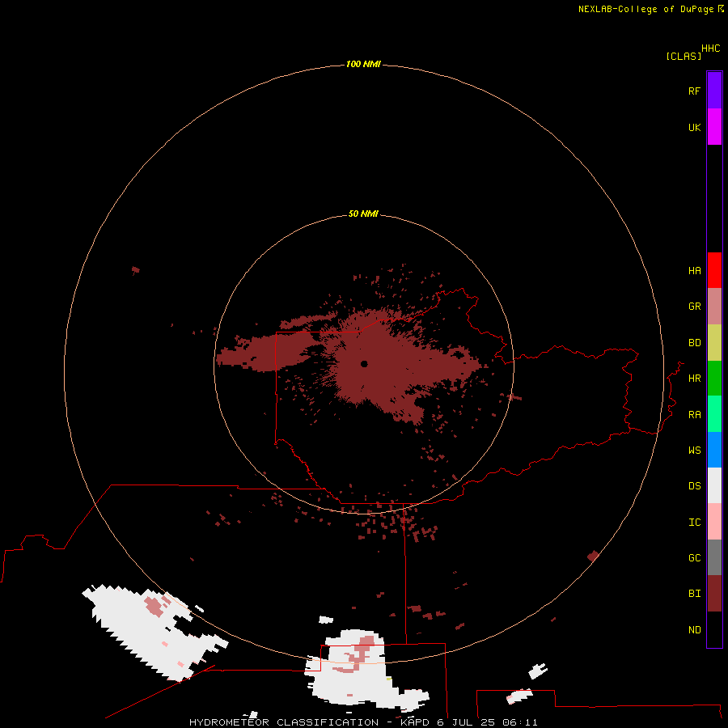Click the UK magenta legend swatch
Screen dimensions: 728x728
point(714,127)
